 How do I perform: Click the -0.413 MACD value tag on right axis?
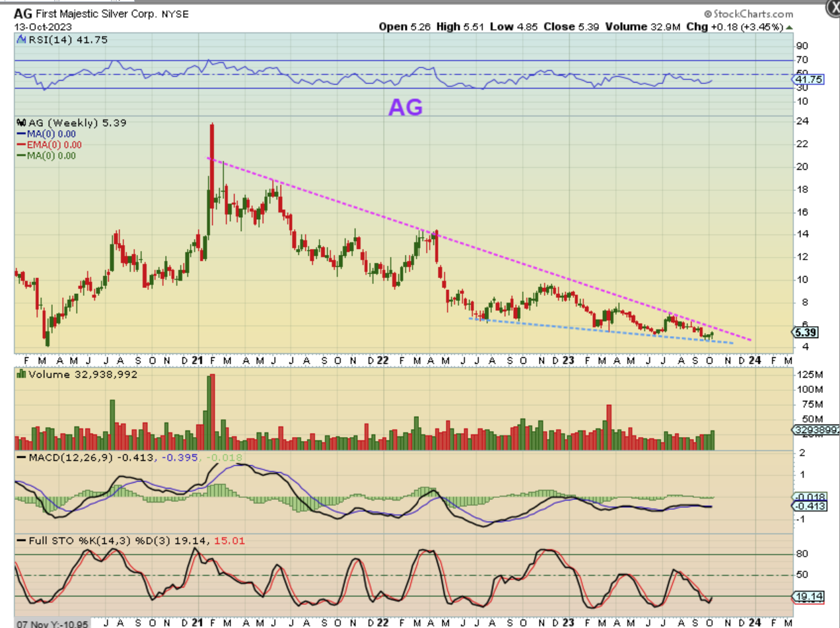[x=808, y=505]
